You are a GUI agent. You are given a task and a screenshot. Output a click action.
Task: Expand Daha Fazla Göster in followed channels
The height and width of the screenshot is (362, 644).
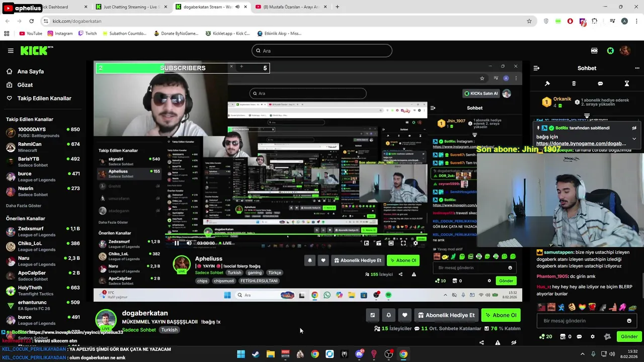(24, 206)
